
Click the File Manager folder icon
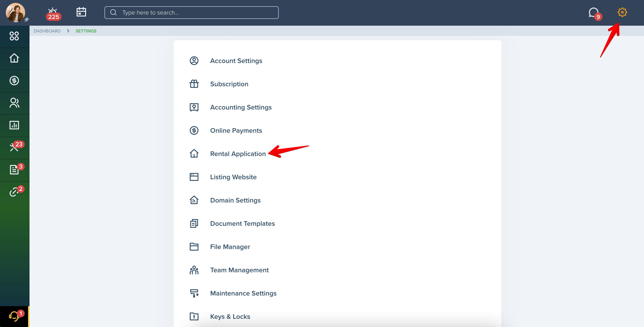194,247
